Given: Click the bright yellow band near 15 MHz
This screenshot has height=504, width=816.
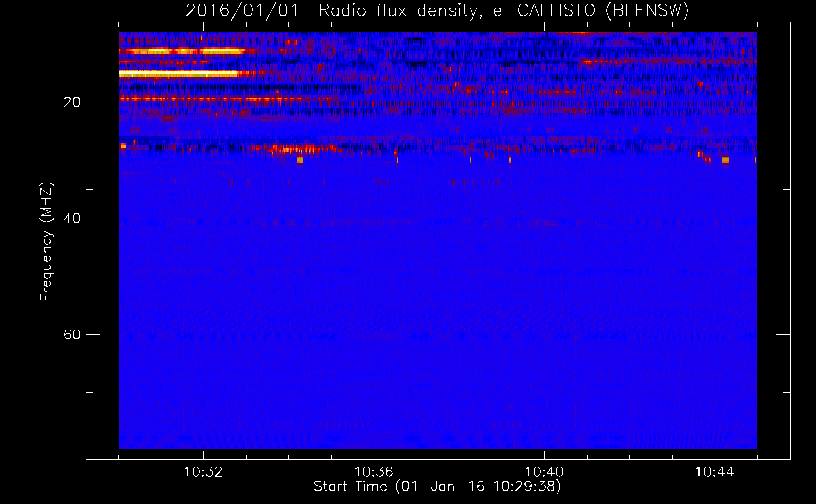Looking at the screenshot, I should [x=178, y=74].
